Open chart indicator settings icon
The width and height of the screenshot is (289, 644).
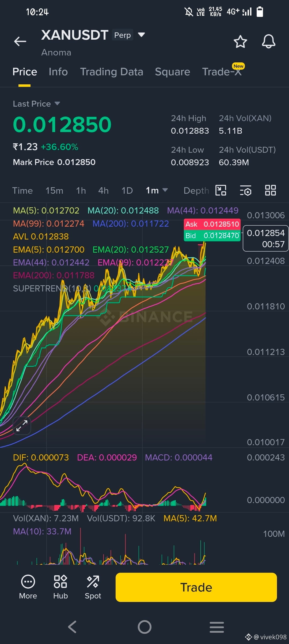click(245, 190)
